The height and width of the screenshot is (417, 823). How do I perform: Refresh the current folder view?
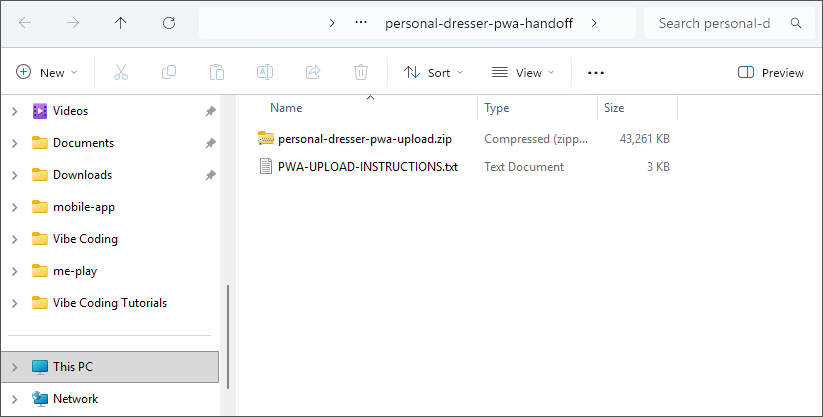pos(168,23)
